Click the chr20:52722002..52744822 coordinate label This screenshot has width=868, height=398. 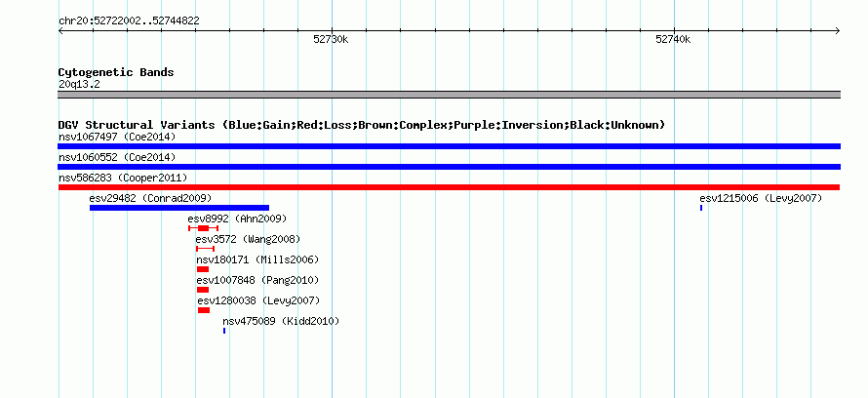(129, 21)
